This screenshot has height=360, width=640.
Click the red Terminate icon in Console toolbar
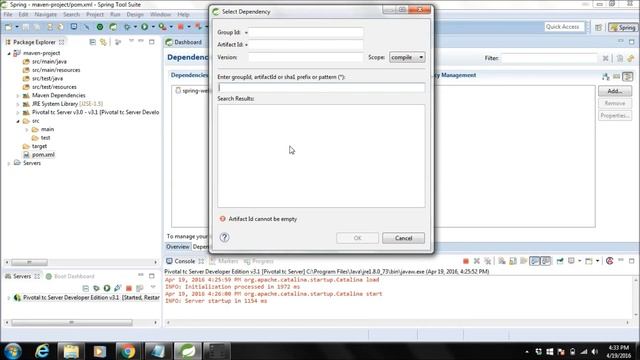pyautogui.click(x=466, y=261)
